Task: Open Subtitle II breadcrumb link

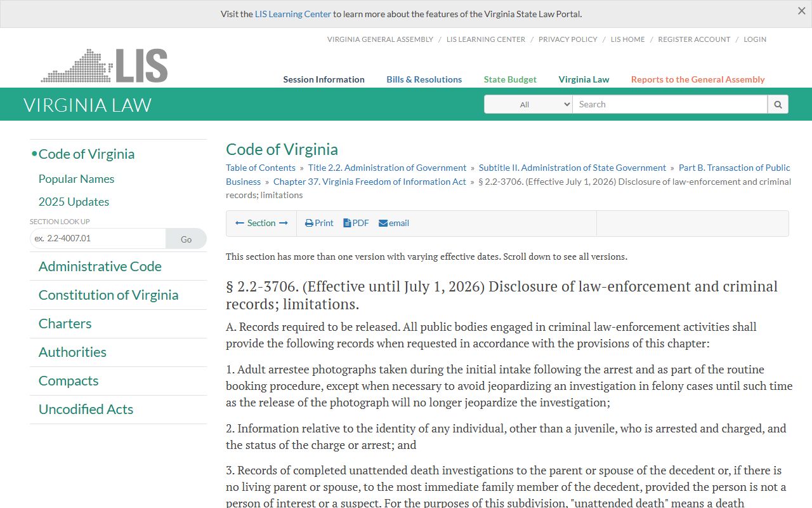Action: [572, 168]
